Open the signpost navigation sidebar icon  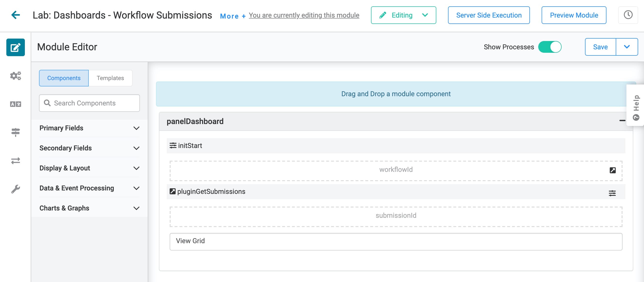click(16, 132)
